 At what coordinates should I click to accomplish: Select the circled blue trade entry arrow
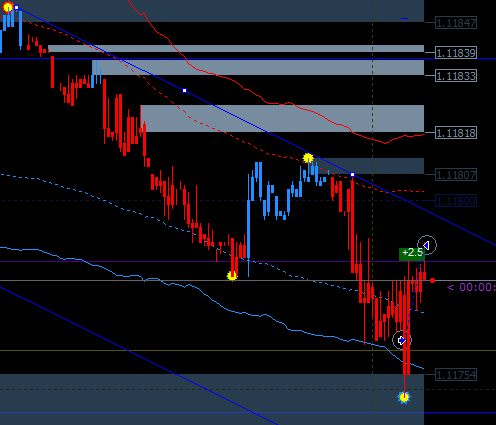tap(402, 340)
